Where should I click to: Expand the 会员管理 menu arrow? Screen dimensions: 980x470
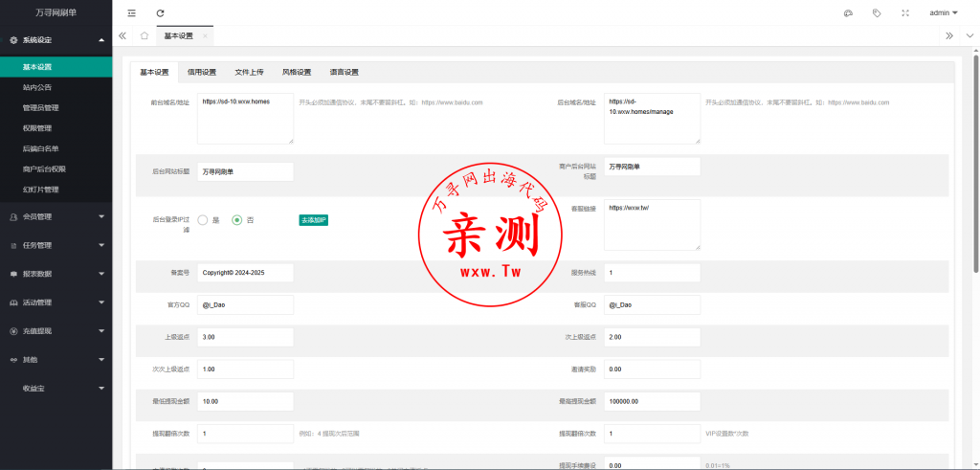(x=101, y=217)
